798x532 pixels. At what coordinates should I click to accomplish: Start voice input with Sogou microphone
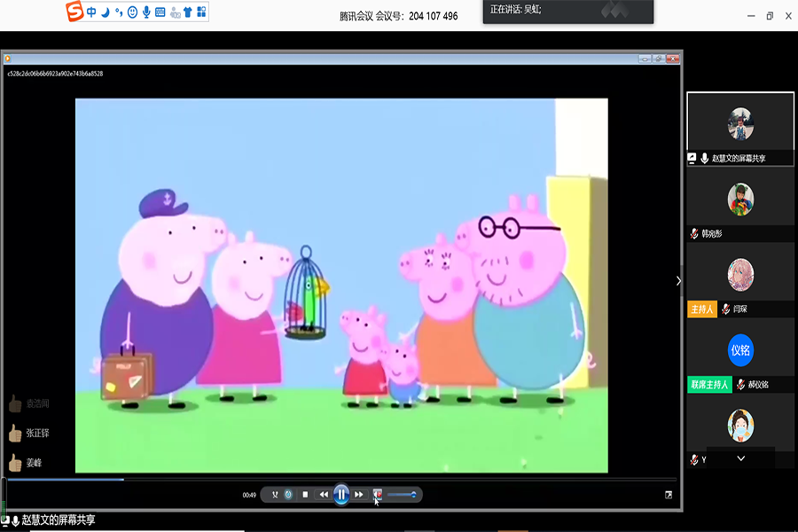(x=146, y=12)
